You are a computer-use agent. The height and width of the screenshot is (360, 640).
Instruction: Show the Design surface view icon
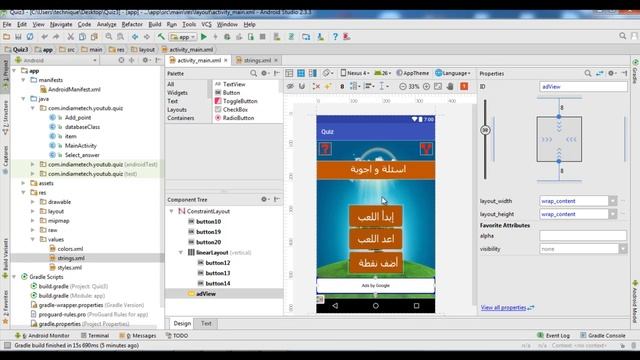point(289,73)
